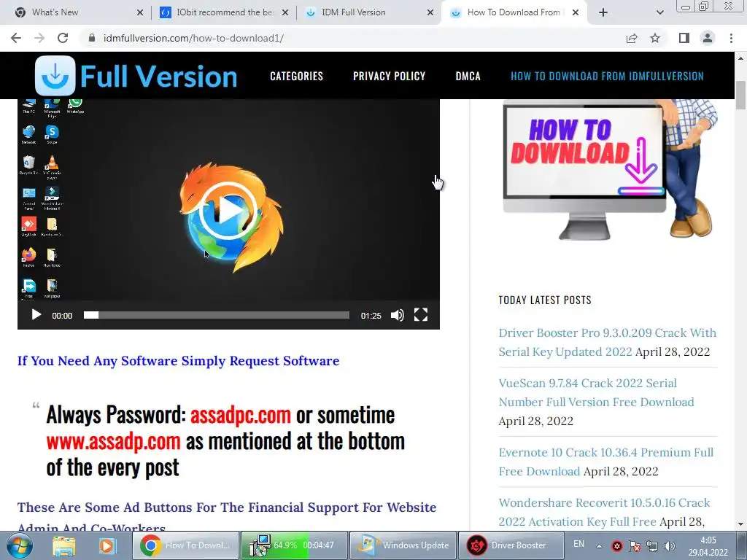The image size is (747, 560).
Task: Open the Evernote 10 Crack 10.36.4 post link
Action: click(x=606, y=462)
